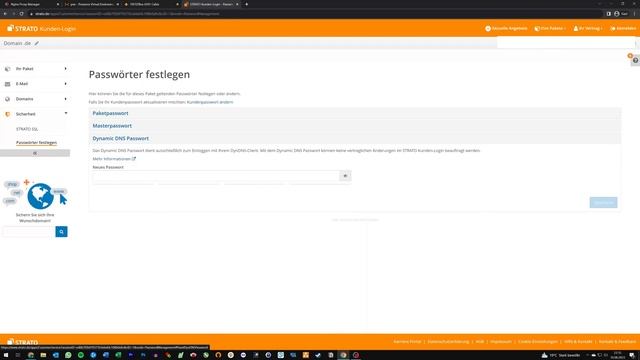640x360 pixels.
Task: Expand the Paketpasswort accordion section
Action: click(355, 113)
